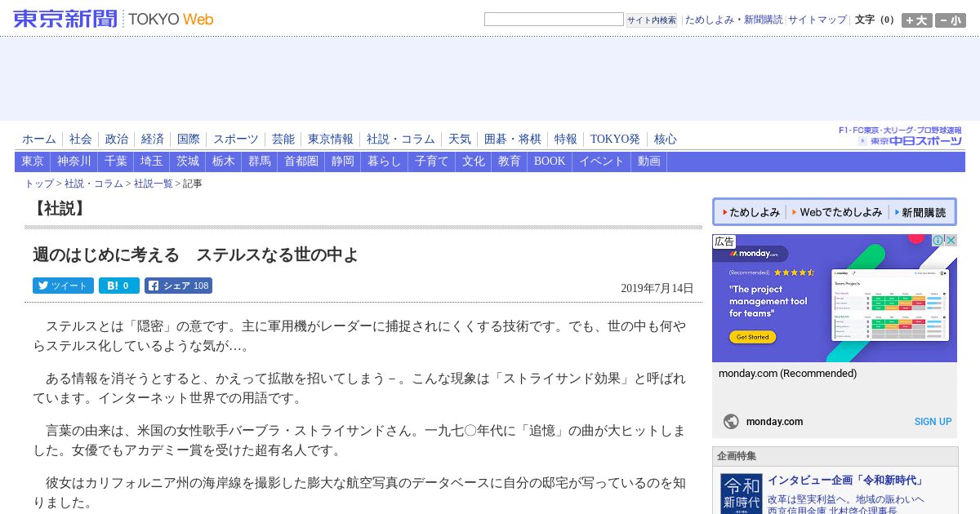Open the ホーム menu item
The image size is (980, 514).
[x=39, y=140]
